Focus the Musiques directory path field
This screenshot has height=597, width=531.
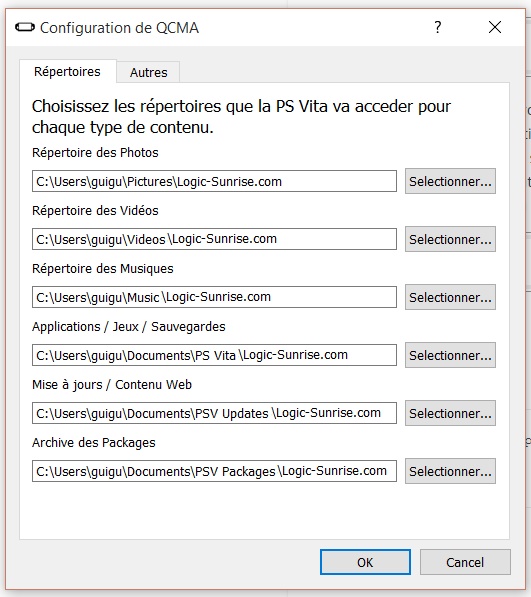coord(214,297)
